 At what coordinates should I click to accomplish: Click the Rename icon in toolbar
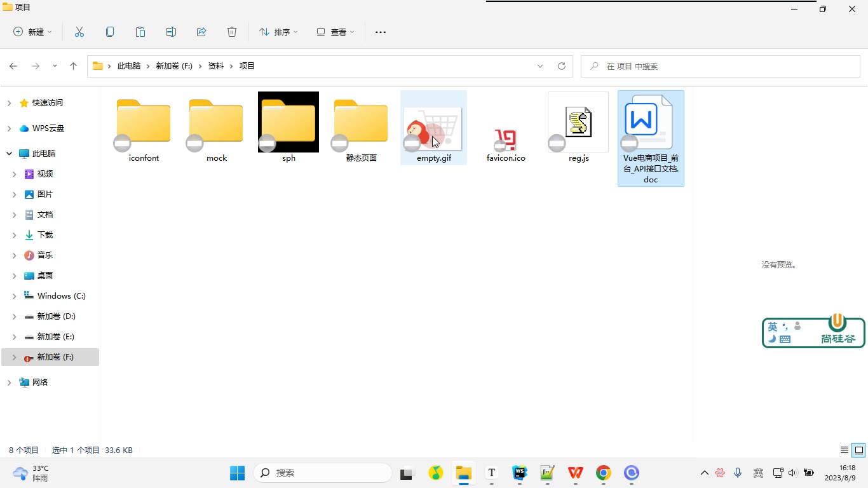(171, 32)
